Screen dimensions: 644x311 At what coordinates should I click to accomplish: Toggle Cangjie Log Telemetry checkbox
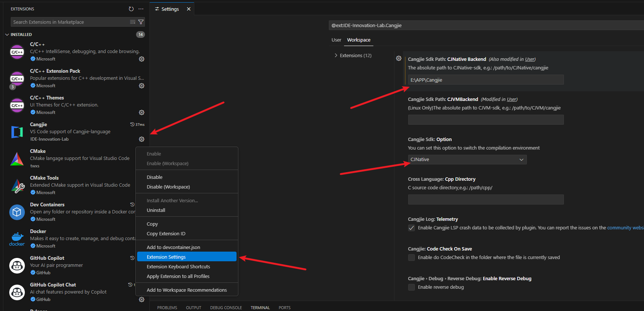[412, 228]
